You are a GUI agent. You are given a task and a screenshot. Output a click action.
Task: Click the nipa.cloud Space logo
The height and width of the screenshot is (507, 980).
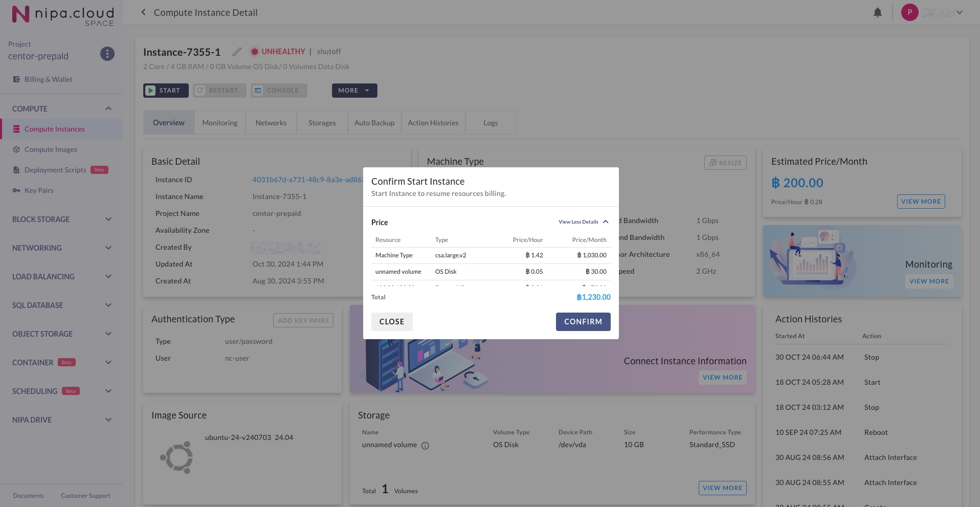(62, 15)
